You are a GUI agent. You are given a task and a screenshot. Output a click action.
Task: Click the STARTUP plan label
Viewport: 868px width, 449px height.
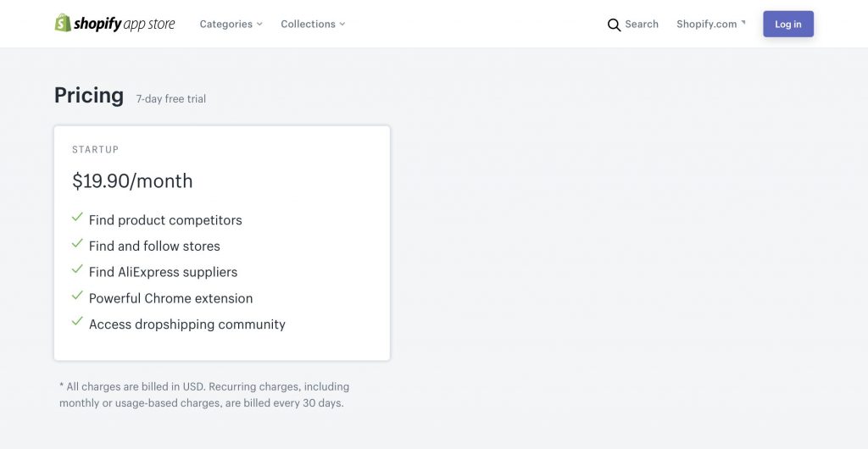(95, 150)
